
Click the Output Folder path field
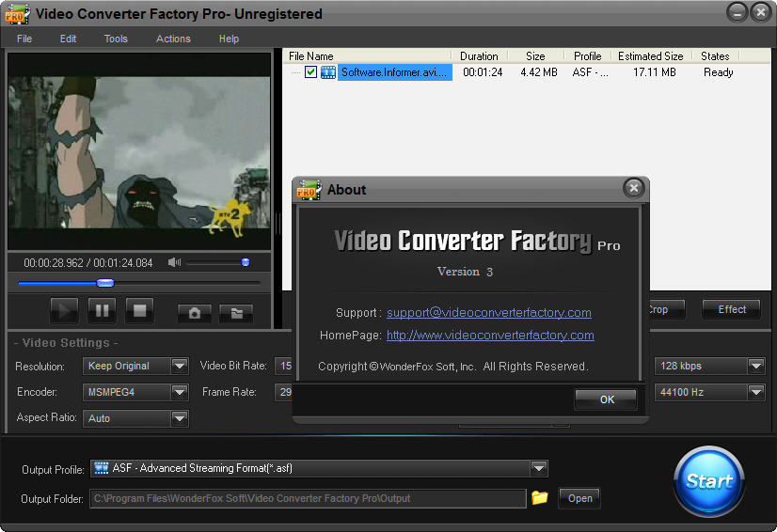pos(308,498)
